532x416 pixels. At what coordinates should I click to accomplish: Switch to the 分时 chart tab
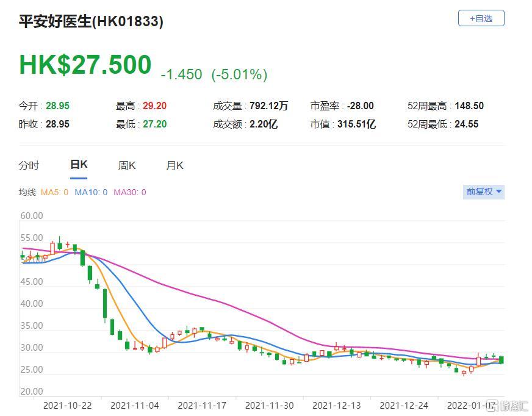coord(29,165)
